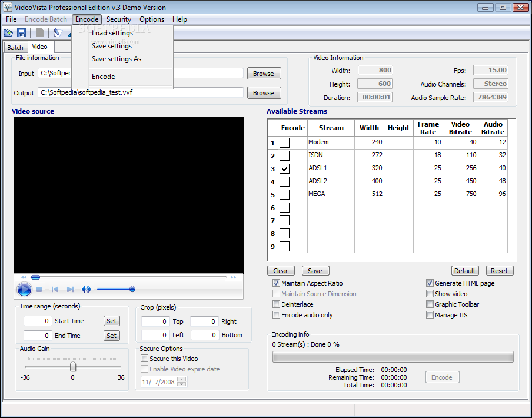Open the Security menu
532x418 pixels.
coord(118,19)
